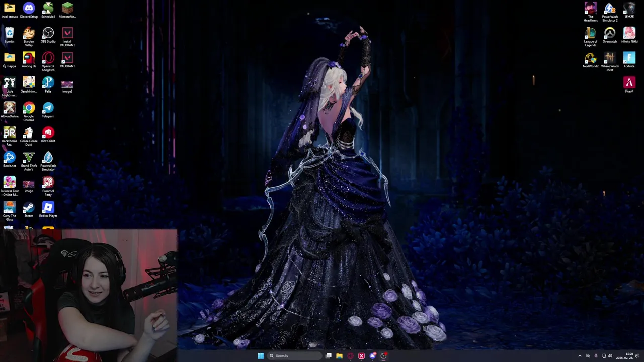Launch AlbionOnline from the desktop

(x=10, y=110)
